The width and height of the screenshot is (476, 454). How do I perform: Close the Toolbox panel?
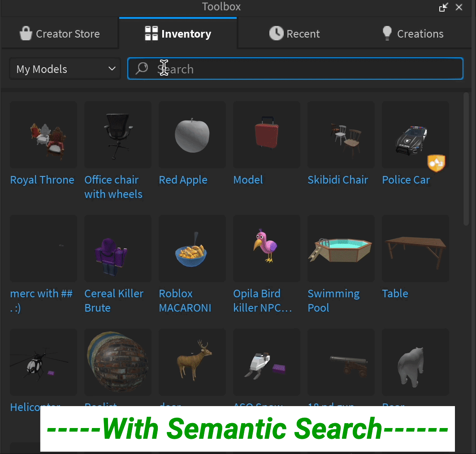tap(459, 7)
